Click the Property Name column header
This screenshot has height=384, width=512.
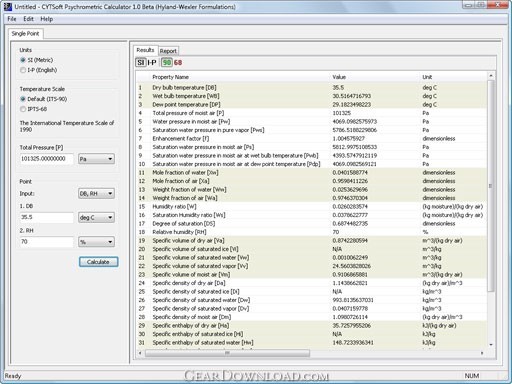tap(238, 77)
